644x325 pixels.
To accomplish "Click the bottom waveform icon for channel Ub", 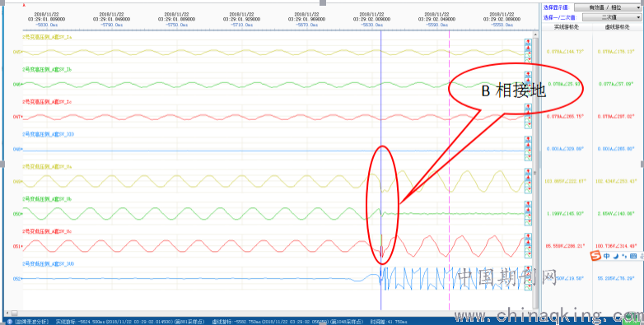I will tap(529, 221).
